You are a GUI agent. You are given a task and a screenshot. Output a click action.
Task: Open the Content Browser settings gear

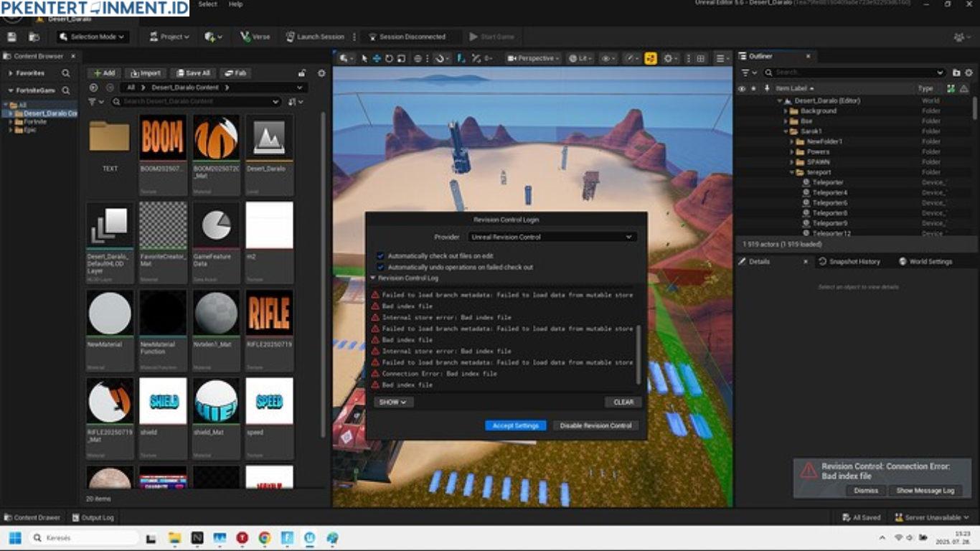321,73
